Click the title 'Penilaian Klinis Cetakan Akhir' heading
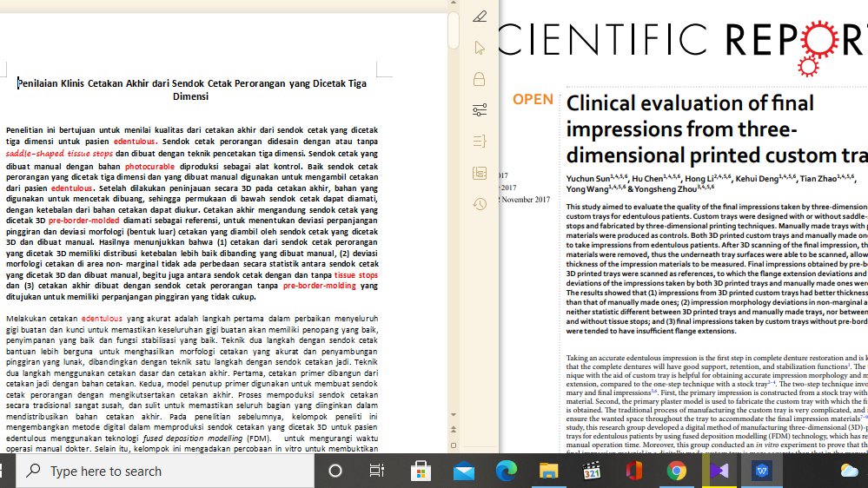Image resolution: width=868 pixels, height=488 pixels. click(190, 89)
